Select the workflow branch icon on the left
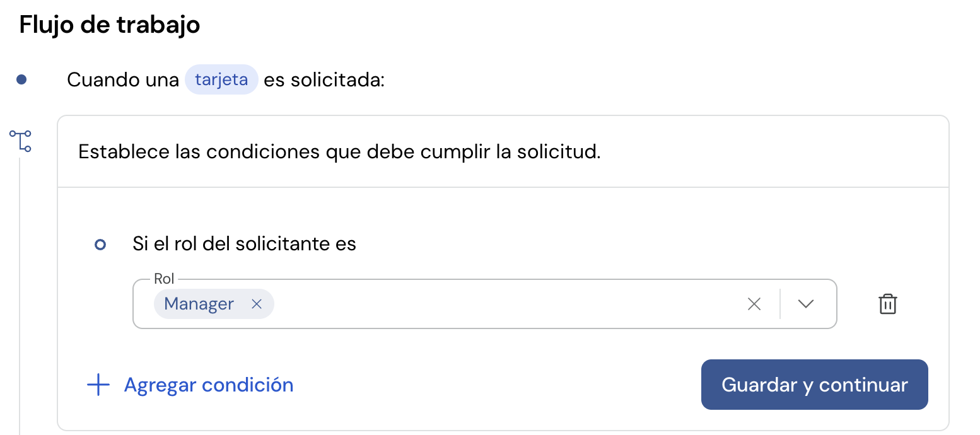 pyautogui.click(x=20, y=141)
